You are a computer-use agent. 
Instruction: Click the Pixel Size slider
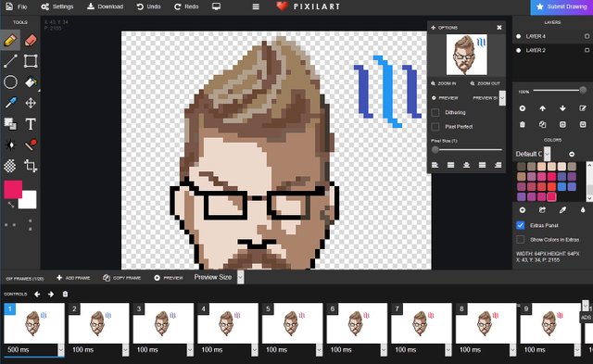click(x=467, y=150)
